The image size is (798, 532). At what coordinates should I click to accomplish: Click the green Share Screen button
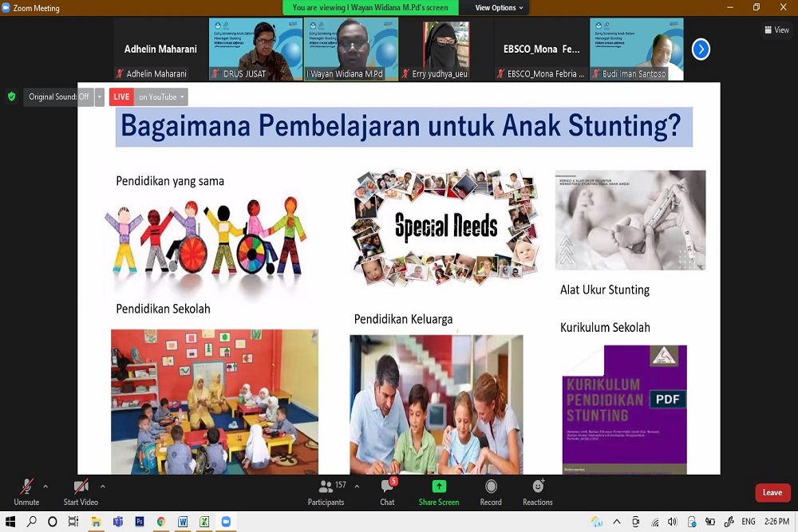(439, 492)
